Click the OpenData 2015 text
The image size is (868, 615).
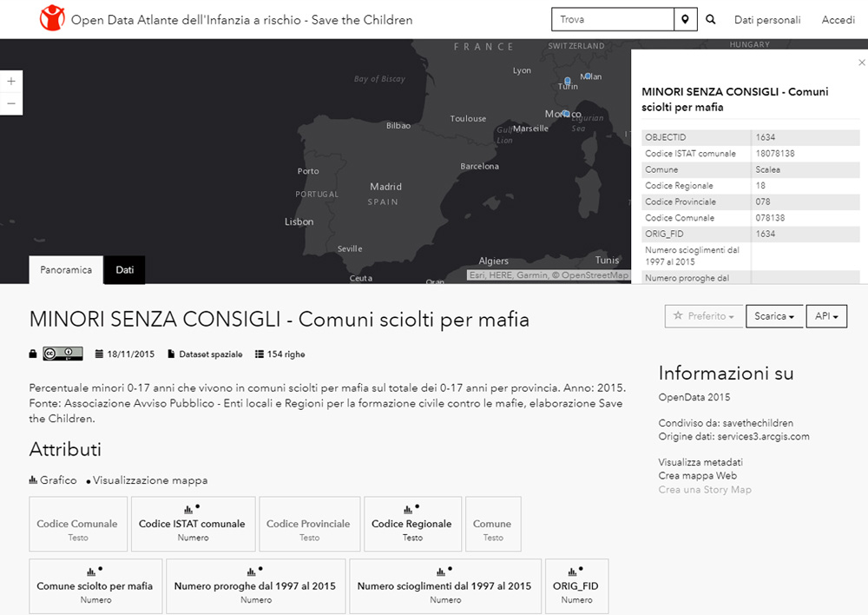click(x=694, y=397)
